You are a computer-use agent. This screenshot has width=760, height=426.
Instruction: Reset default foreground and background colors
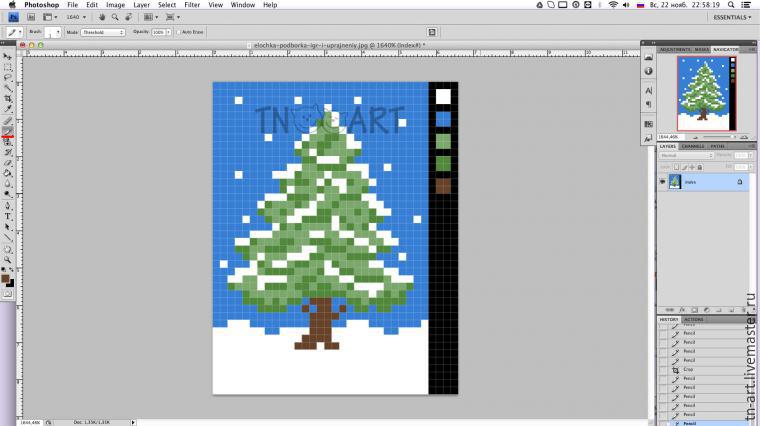pos(3,270)
